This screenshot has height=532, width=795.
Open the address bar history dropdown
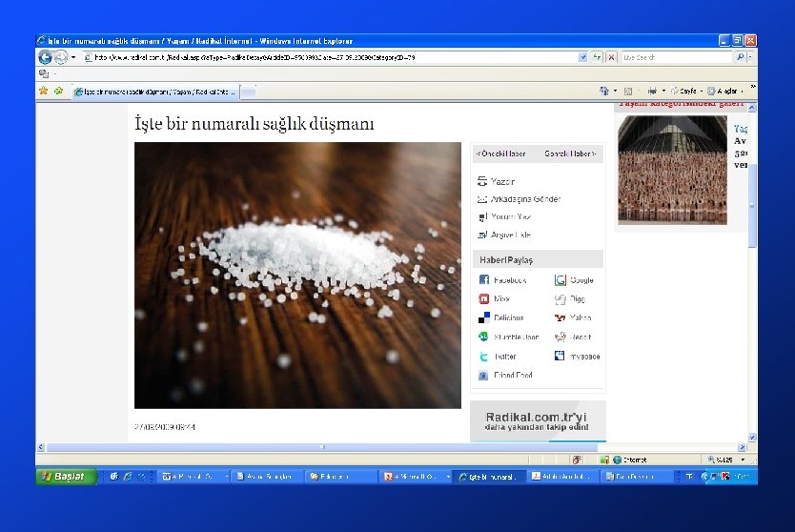(582, 57)
